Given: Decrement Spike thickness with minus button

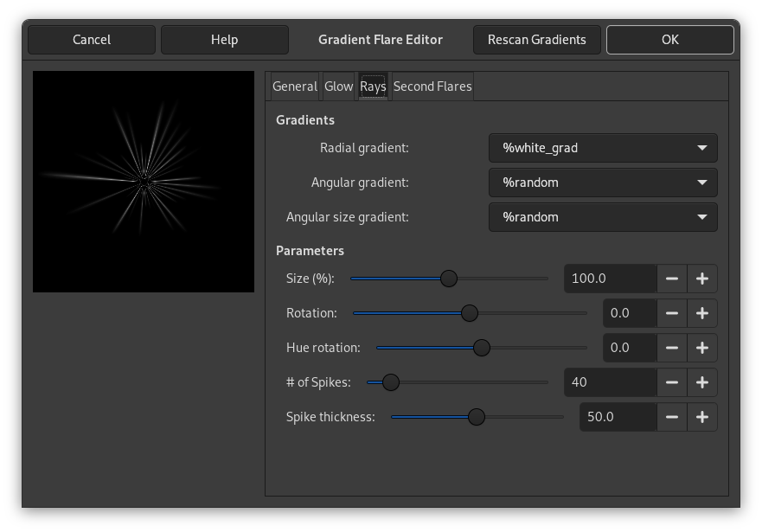Looking at the screenshot, I should click(672, 416).
